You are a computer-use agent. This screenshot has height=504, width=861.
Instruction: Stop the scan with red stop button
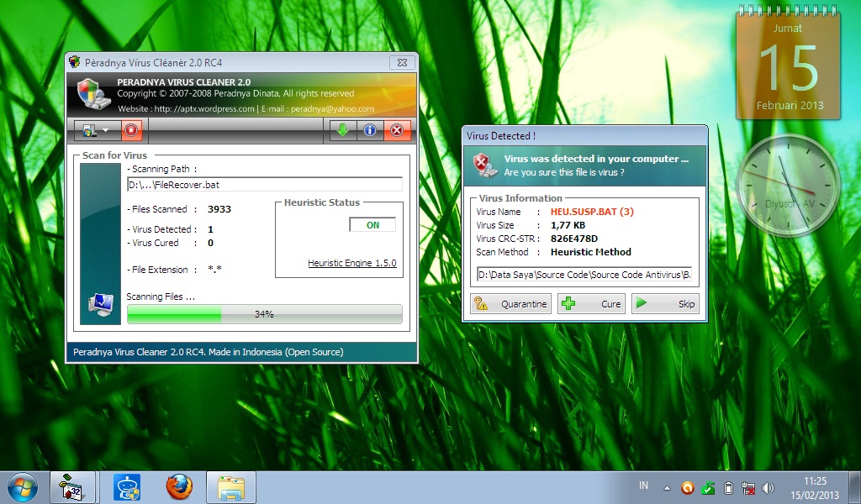[x=131, y=130]
